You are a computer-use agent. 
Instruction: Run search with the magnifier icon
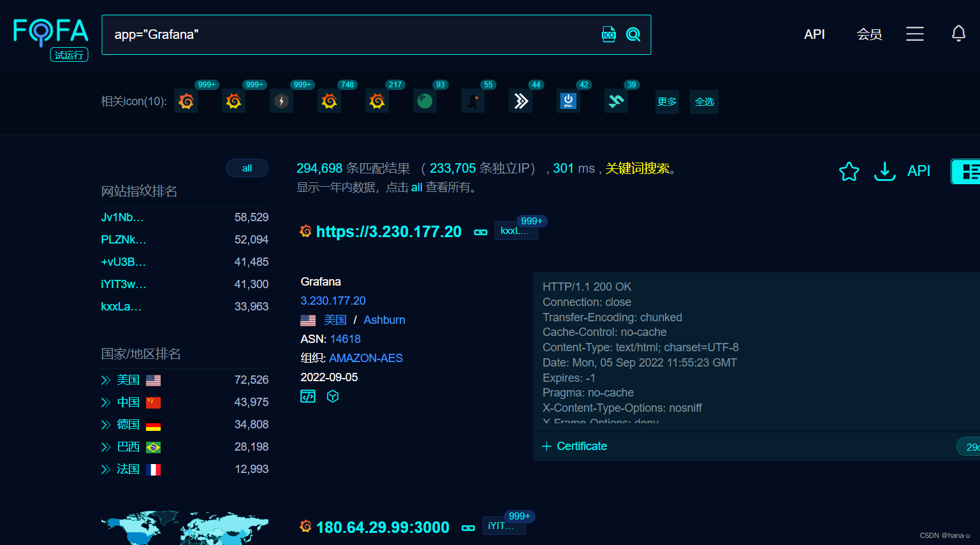pyautogui.click(x=633, y=34)
